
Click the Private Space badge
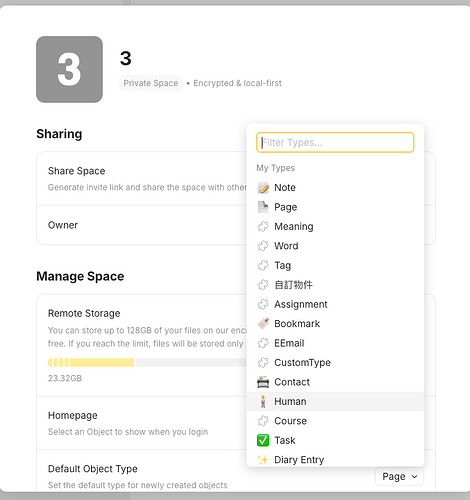(151, 83)
